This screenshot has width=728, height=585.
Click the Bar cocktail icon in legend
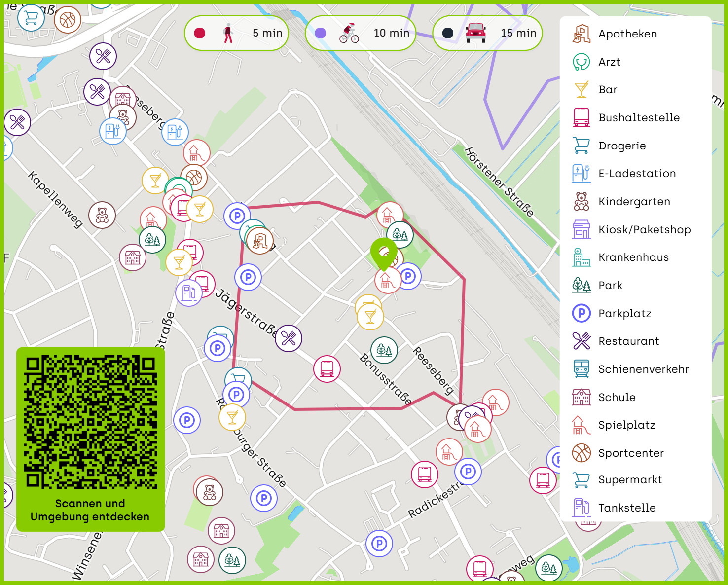582,90
